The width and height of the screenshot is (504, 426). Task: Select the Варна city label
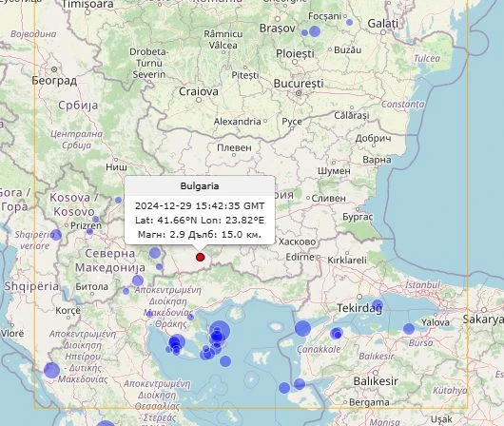click(x=377, y=160)
